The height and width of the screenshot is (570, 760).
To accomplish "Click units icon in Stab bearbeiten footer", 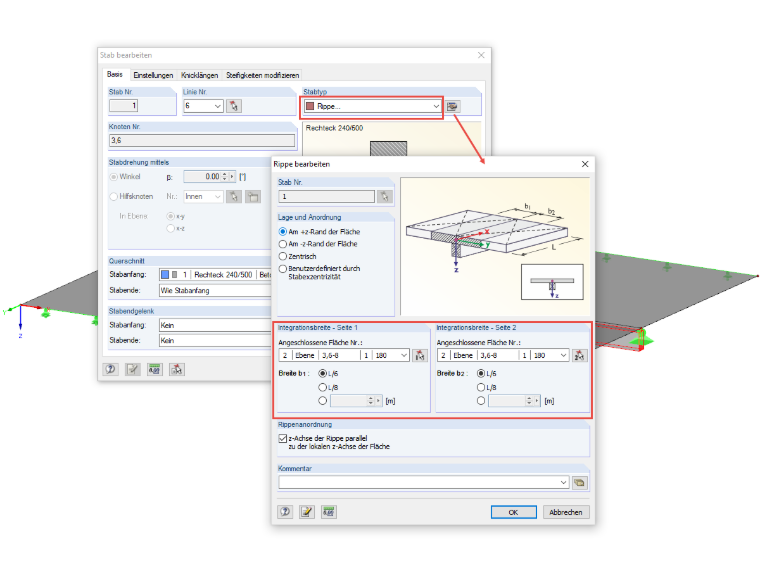I will [x=155, y=369].
